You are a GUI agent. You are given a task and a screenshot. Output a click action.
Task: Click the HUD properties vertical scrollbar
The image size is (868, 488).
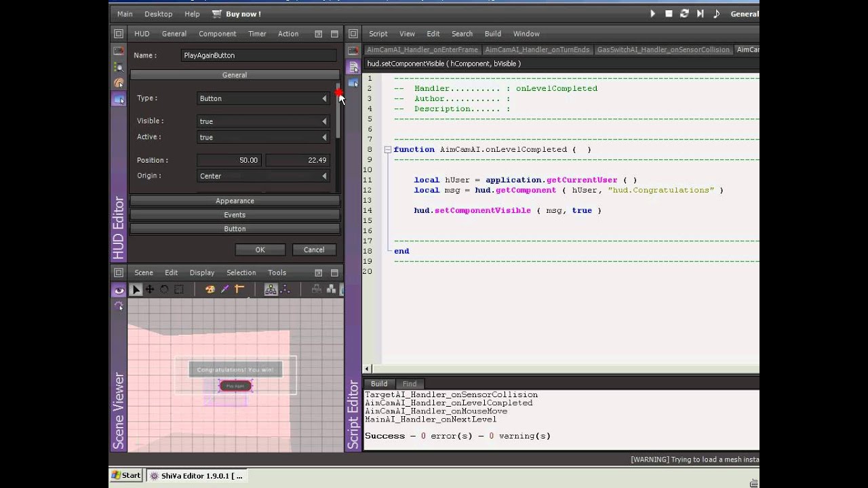click(x=338, y=112)
